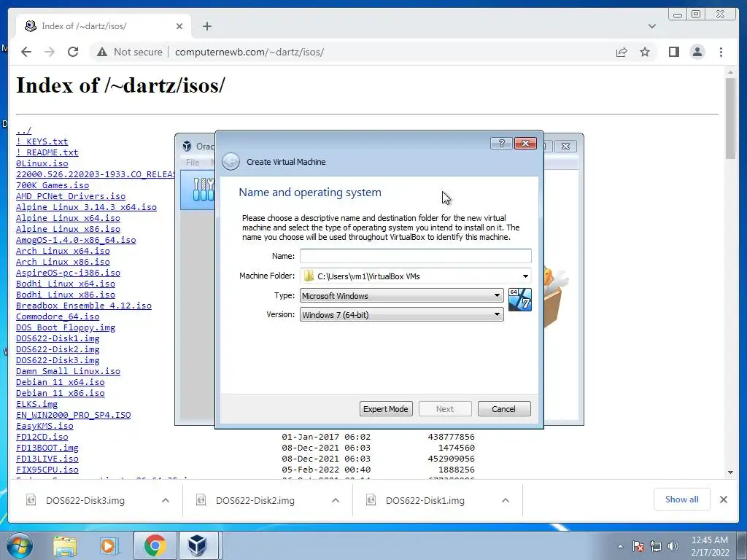Switch to VirtualBox on the taskbar
The image size is (747, 560).
[x=198, y=545]
